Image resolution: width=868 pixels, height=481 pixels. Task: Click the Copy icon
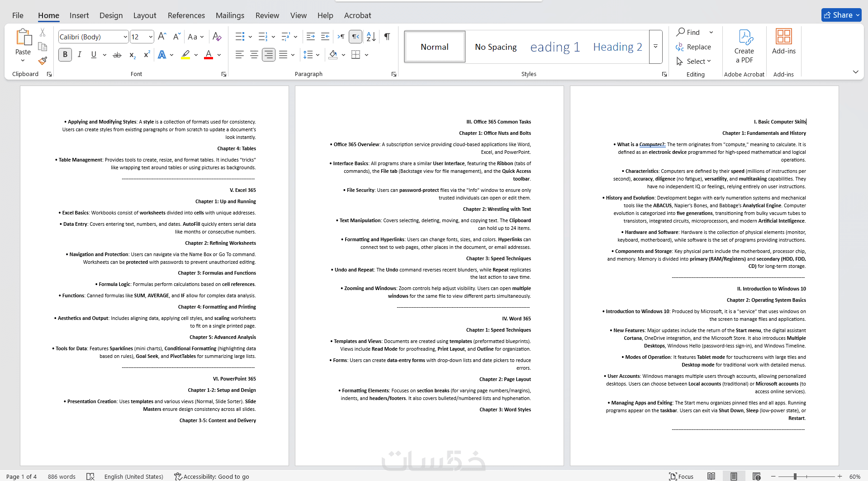43,47
